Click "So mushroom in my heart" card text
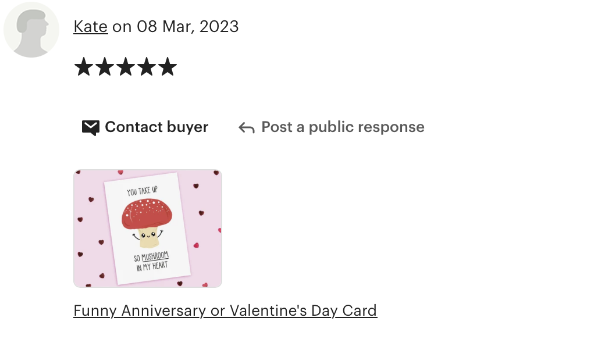Screen dimensions: 612x364 152,262
